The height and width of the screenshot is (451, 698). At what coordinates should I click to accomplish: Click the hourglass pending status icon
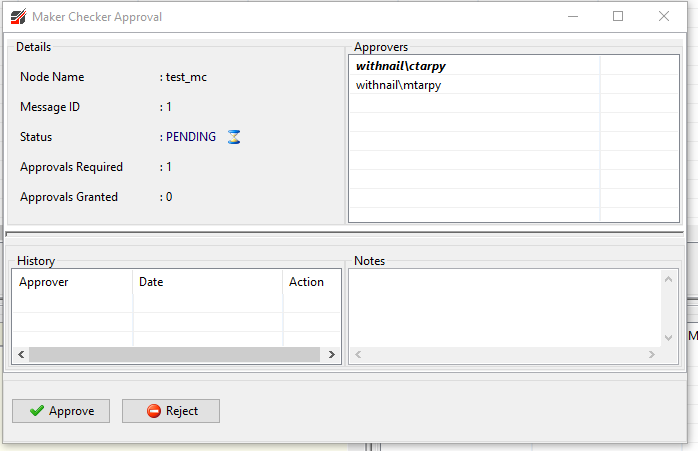point(234,137)
